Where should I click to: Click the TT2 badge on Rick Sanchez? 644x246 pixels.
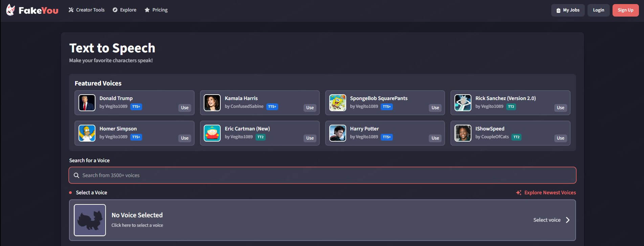click(511, 106)
